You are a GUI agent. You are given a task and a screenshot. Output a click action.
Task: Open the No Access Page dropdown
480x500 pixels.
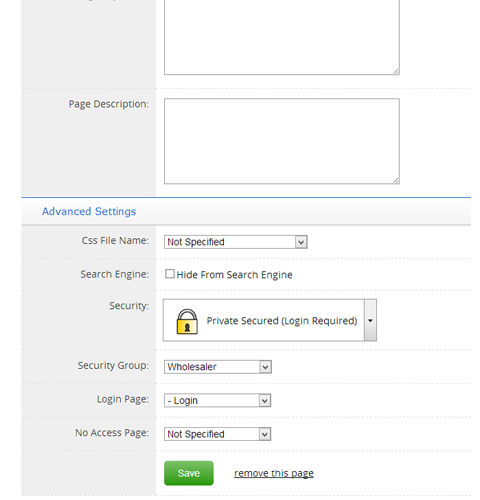coord(217,434)
